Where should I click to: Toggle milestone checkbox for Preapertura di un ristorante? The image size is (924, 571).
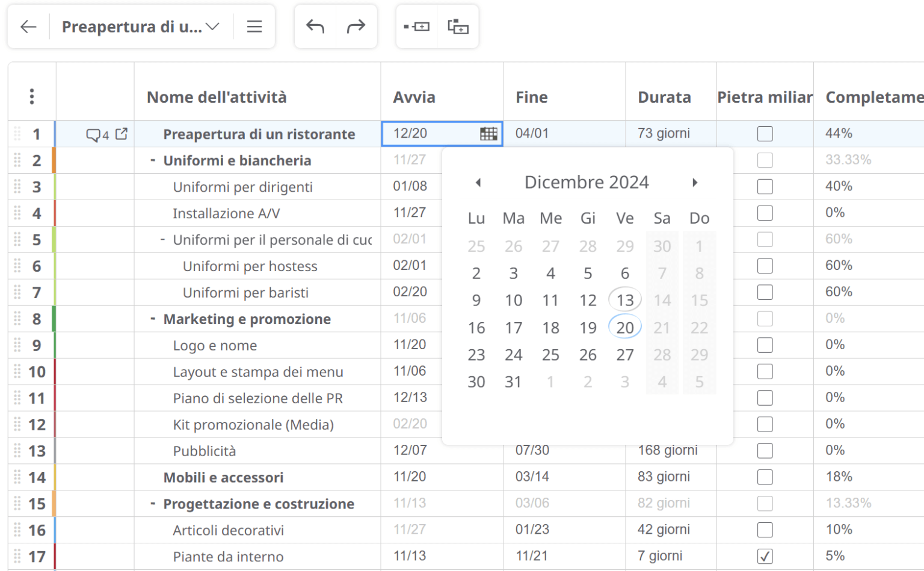[765, 133]
